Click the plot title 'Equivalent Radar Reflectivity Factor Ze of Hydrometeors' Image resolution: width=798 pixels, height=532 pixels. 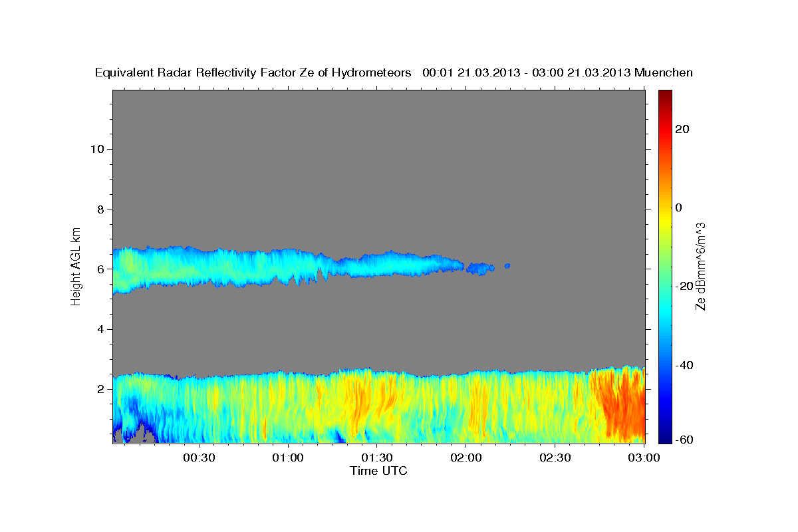pyautogui.click(x=253, y=72)
